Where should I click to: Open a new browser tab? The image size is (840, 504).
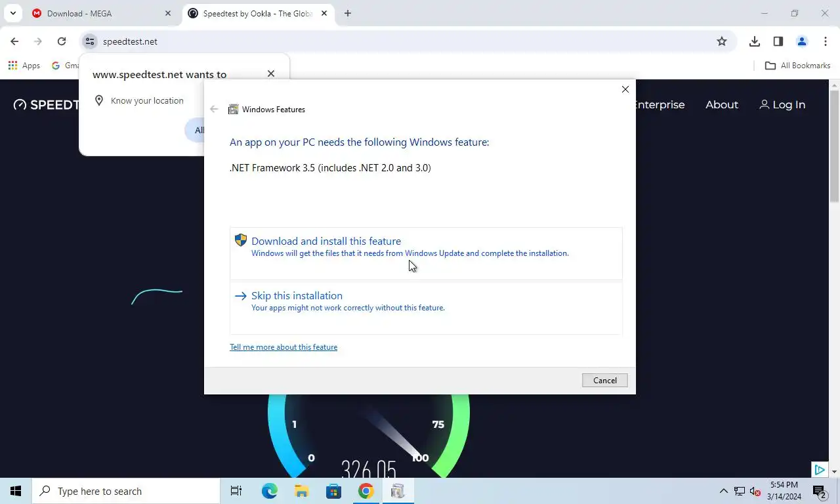tap(348, 13)
